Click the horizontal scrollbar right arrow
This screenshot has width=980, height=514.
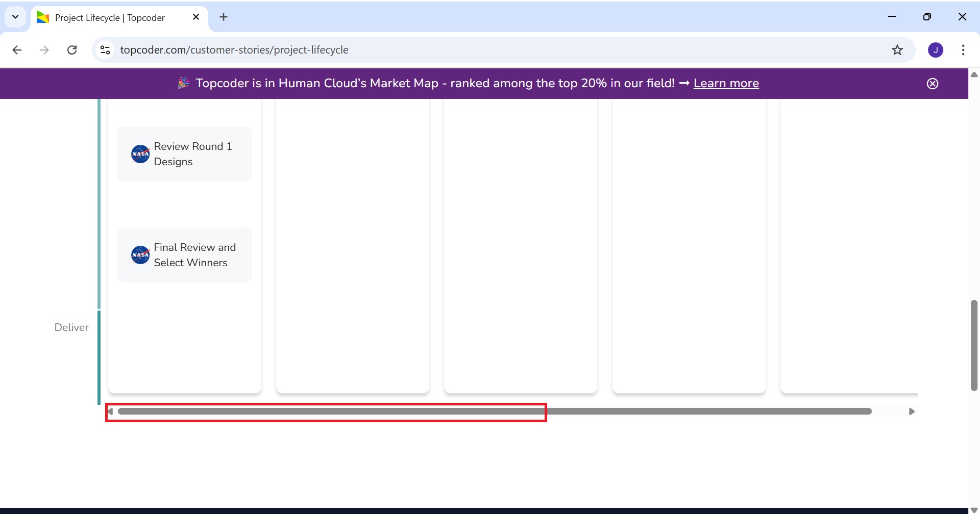pyautogui.click(x=912, y=412)
